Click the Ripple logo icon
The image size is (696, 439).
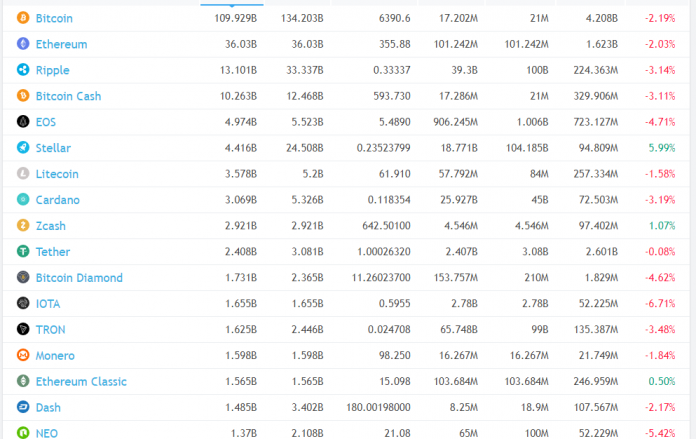[x=23, y=70]
